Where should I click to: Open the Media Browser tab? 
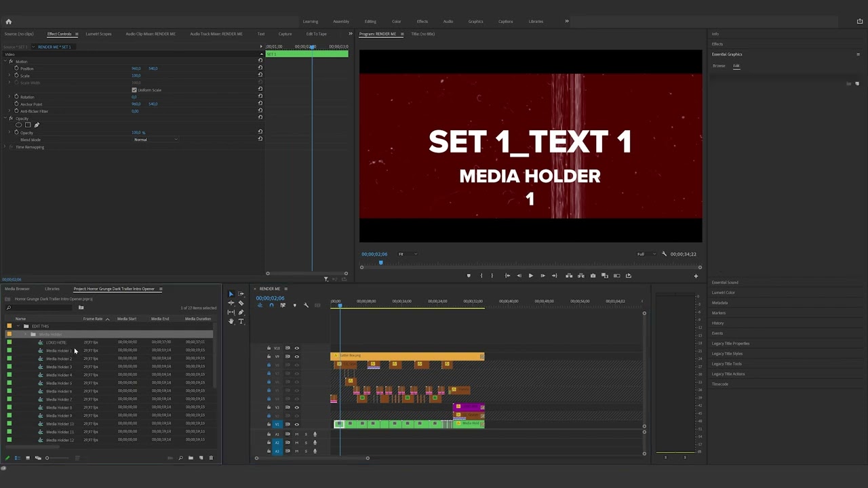coord(17,289)
